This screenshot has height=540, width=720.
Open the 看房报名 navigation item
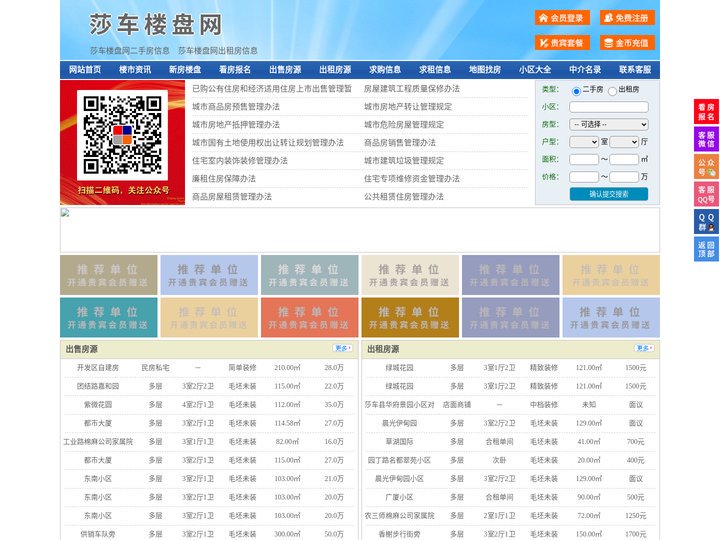point(235,70)
